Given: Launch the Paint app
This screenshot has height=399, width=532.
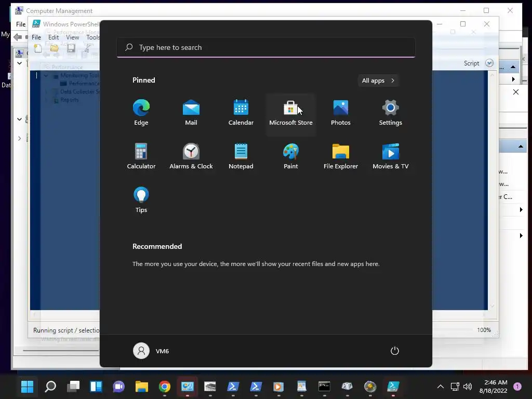Looking at the screenshot, I should [291, 156].
